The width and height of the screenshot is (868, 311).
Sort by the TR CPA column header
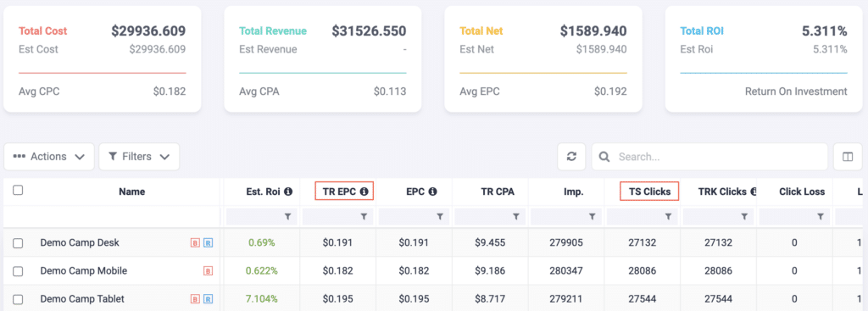point(498,192)
